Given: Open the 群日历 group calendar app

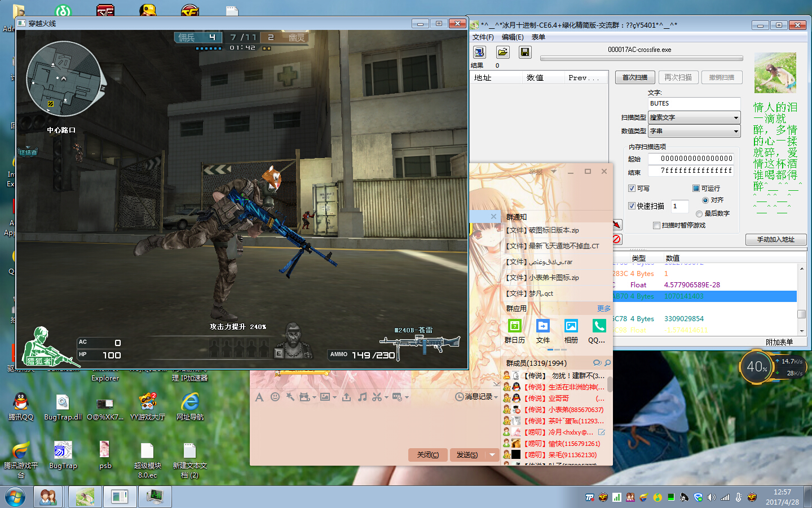Looking at the screenshot, I should 514,331.
